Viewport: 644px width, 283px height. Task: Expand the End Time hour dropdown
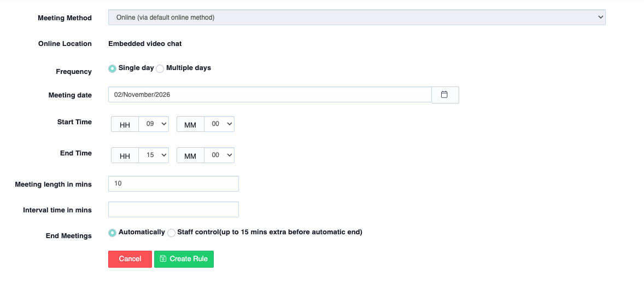click(x=154, y=155)
